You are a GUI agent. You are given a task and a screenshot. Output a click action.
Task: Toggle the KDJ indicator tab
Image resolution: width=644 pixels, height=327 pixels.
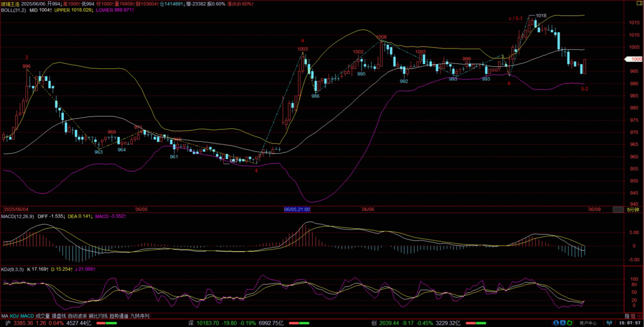pos(14,316)
